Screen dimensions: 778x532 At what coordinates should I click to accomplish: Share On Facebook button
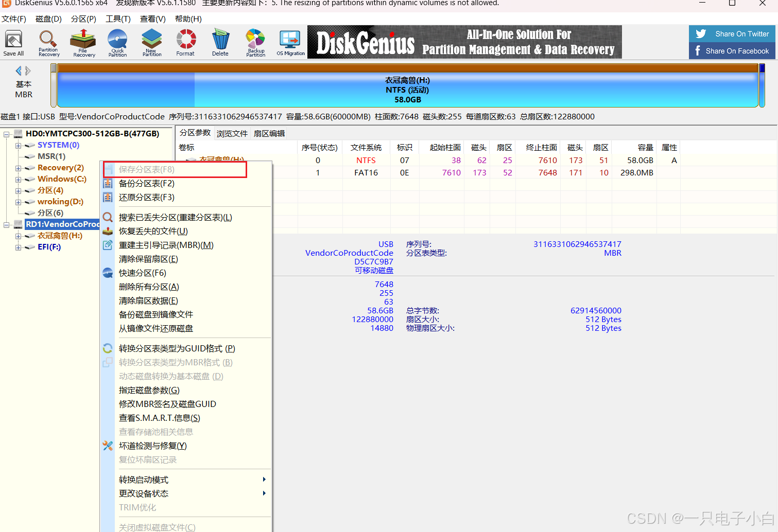coord(732,51)
